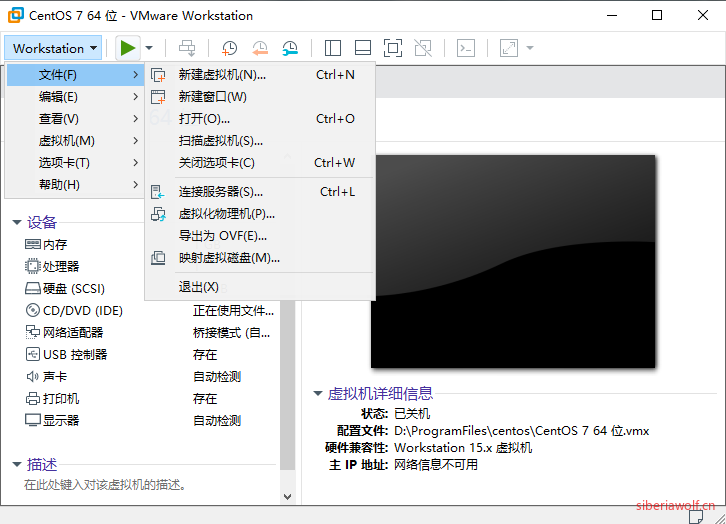The image size is (726, 524).
Task: Open the stretch display dropdown arrow
Action: (x=530, y=48)
